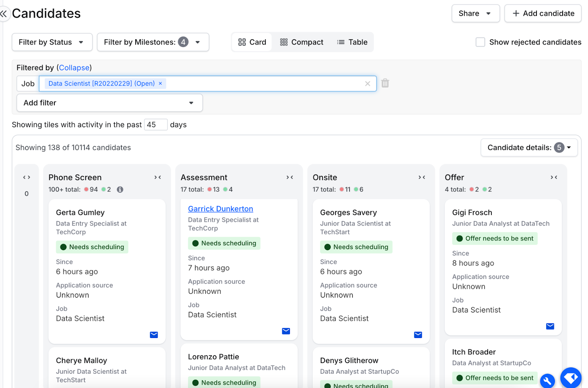Delete the Job filter with trash icon
This screenshot has height=388, width=588.
tap(385, 83)
